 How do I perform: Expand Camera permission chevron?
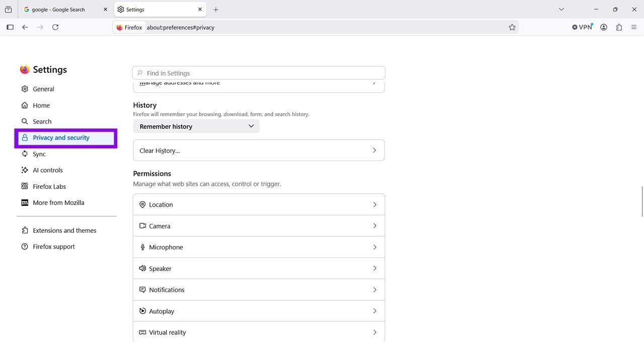(374, 226)
